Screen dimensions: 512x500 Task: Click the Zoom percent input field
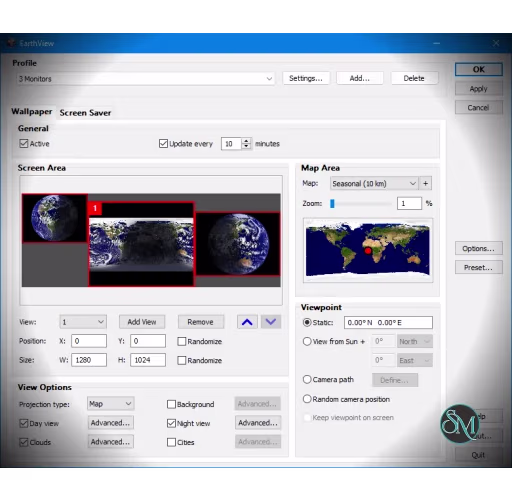point(409,203)
